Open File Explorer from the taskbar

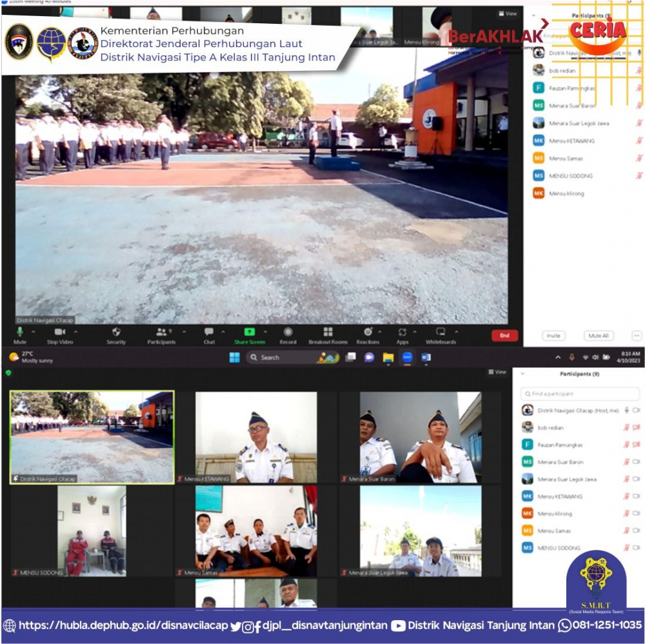tap(388, 357)
